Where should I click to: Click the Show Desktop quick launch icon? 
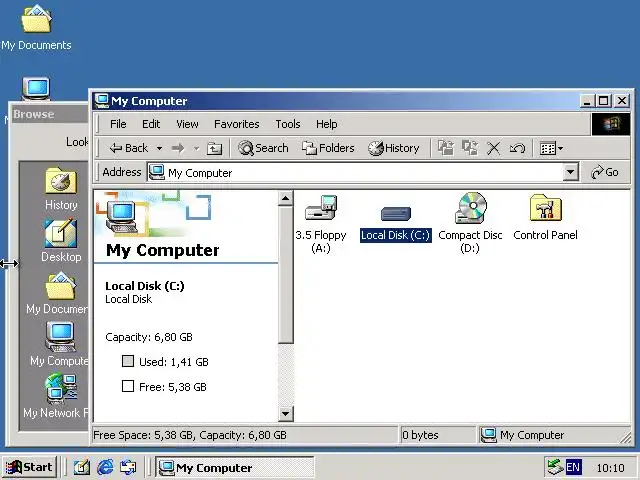82,467
